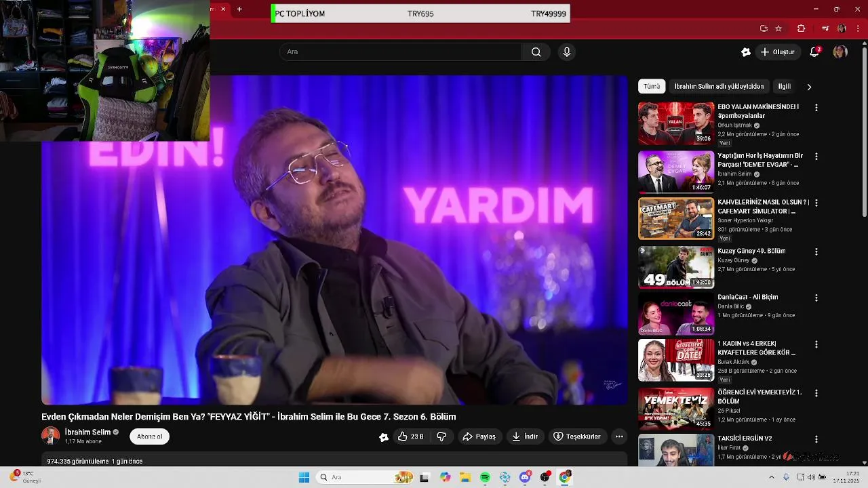Open Discord from taskbar
This screenshot has height=488, width=868.
click(525, 478)
